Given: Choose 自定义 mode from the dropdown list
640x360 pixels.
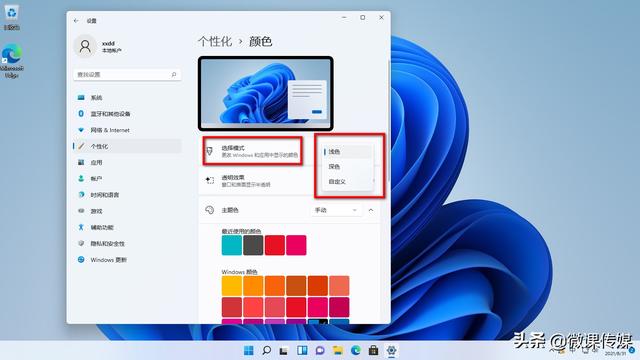Looking at the screenshot, I should coord(348,182).
